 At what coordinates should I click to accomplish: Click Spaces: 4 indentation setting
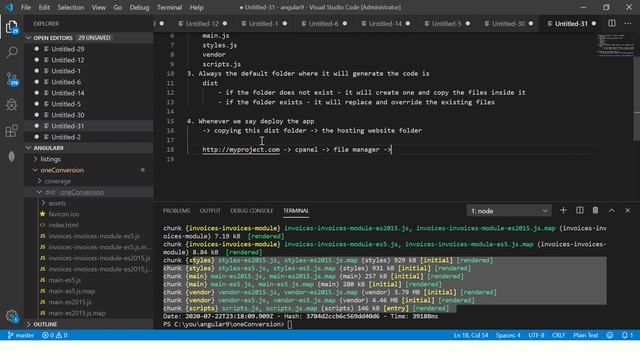(x=508, y=335)
